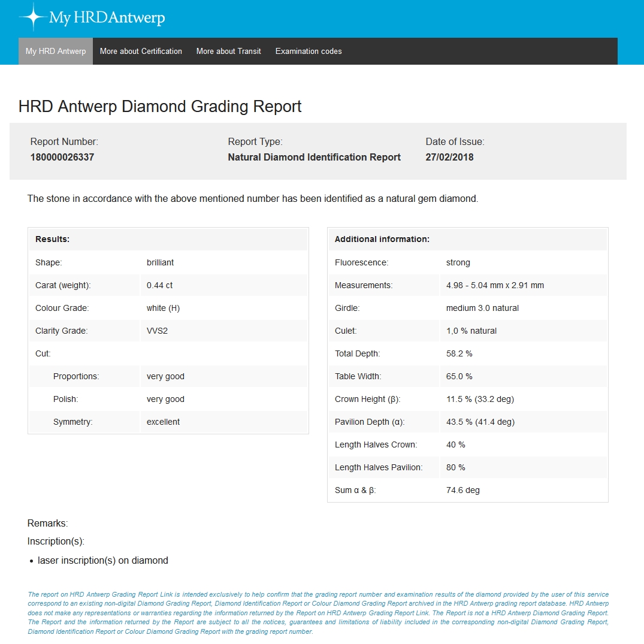Screen dimensions: 644x644
Task: Select the Symmetry value excellent
Action: (x=163, y=422)
